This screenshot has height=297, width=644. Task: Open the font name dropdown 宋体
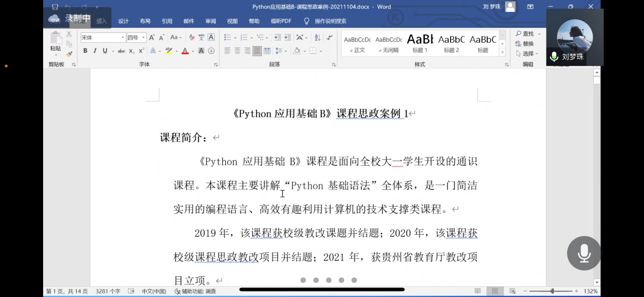(123, 38)
